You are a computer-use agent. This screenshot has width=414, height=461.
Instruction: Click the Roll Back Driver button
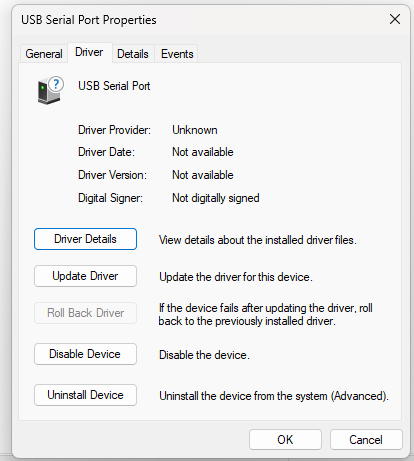(x=85, y=313)
